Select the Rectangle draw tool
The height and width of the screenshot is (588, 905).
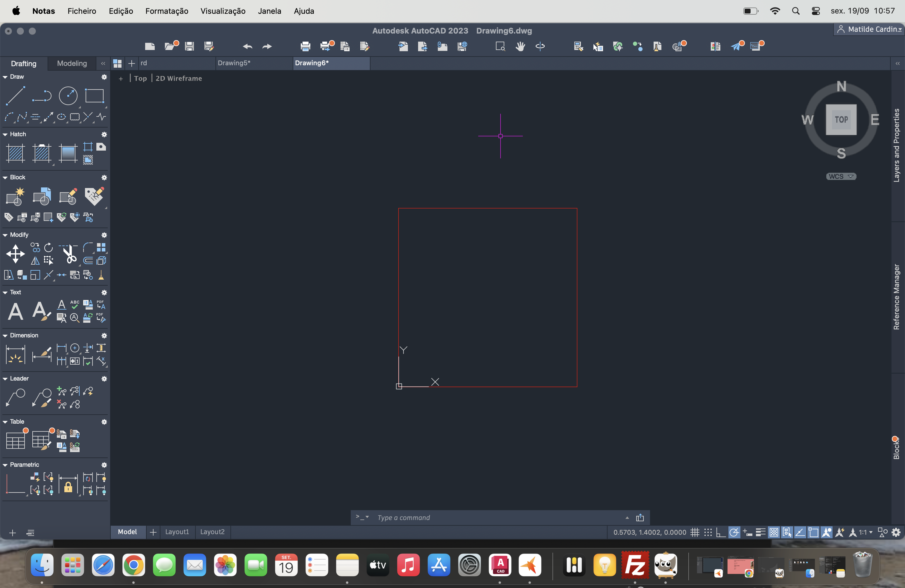[x=94, y=96]
